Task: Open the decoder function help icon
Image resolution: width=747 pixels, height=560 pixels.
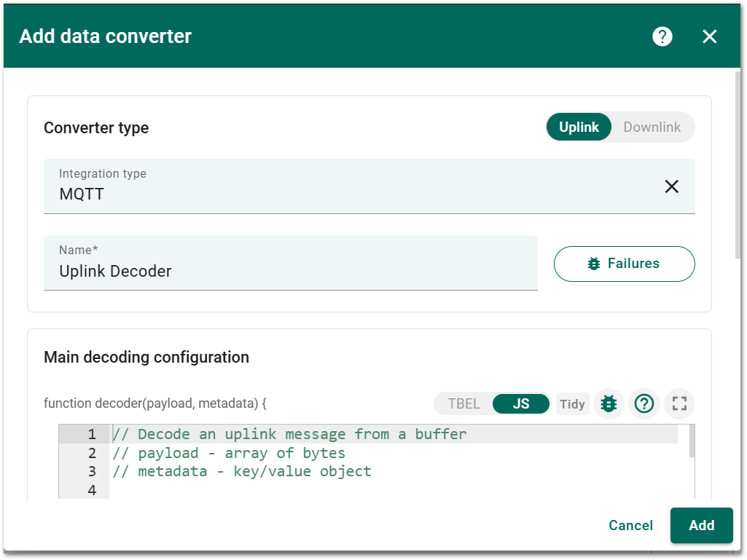Action: pos(644,403)
